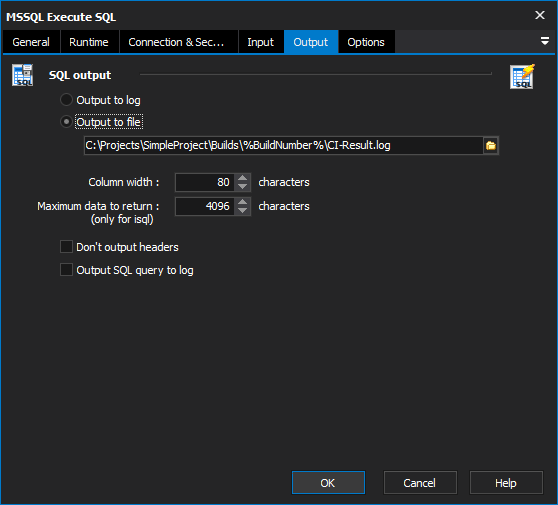Decrease Maximum data to return value

[243, 210]
